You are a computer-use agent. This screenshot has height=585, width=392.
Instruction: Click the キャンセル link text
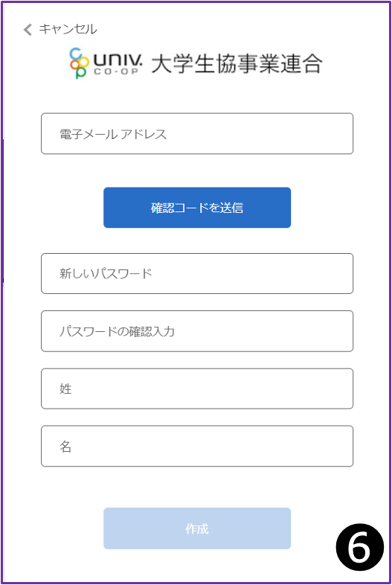68,29
